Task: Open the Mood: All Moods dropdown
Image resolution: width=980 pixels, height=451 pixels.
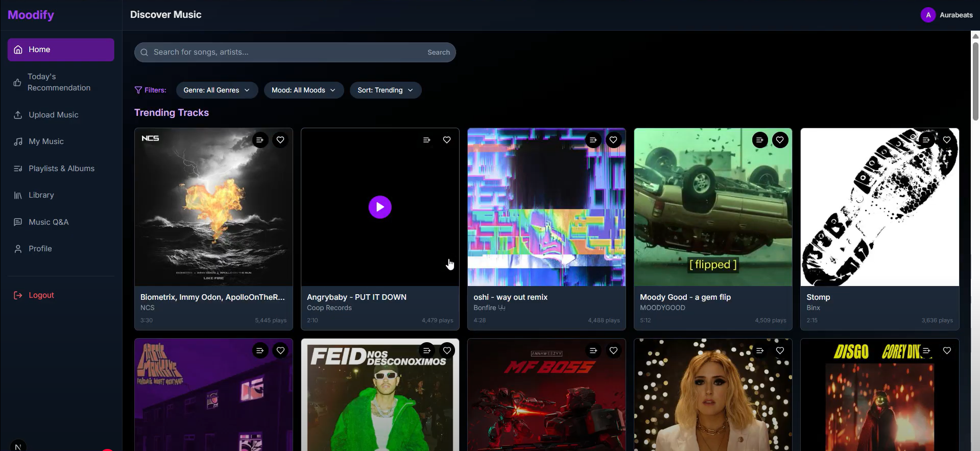Action: [304, 90]
